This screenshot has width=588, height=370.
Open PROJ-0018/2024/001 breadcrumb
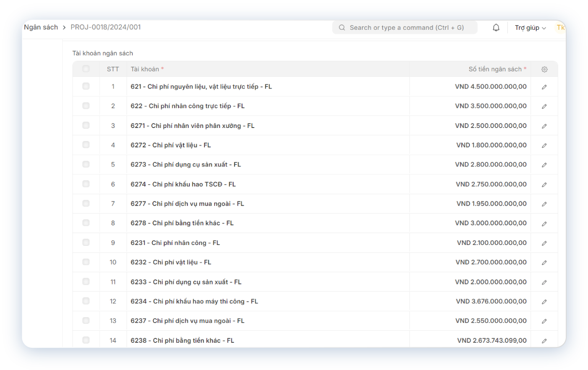(106, 27)
